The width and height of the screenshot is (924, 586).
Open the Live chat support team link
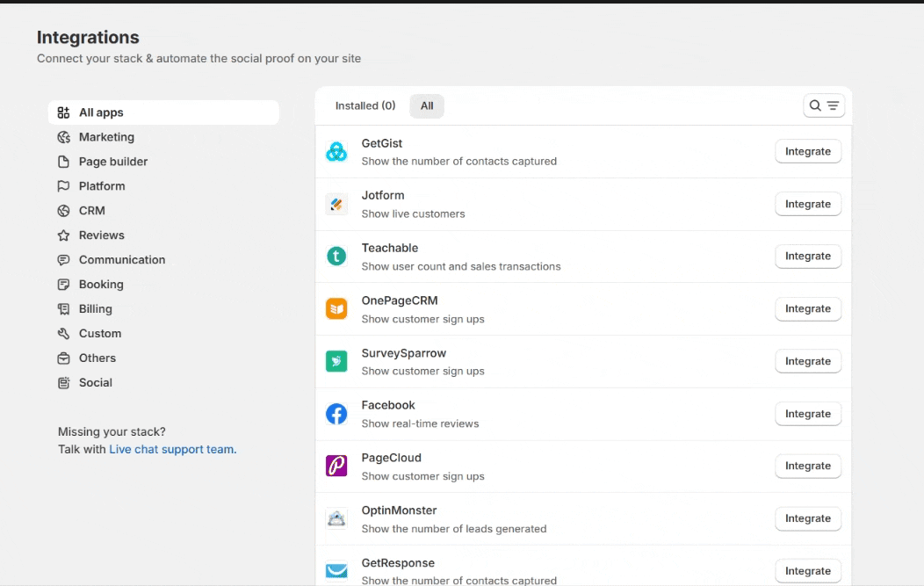pos(172,449)
